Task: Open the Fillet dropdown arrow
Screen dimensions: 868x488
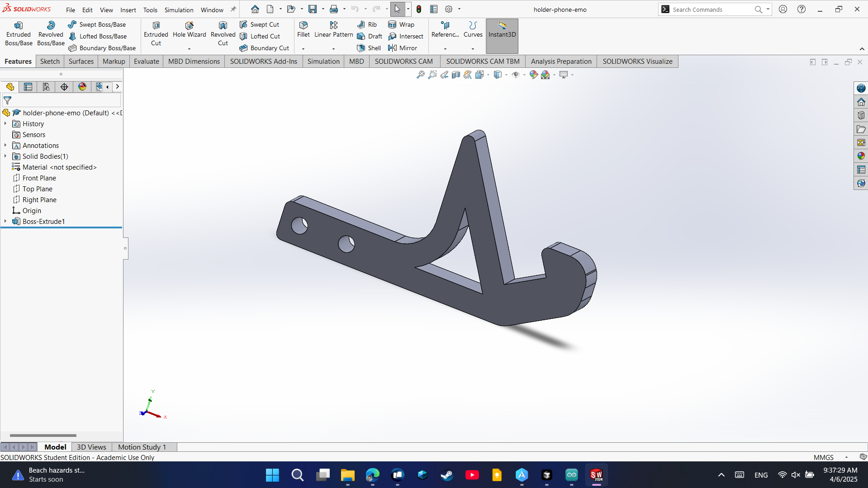Action: (x=303, y=49)
